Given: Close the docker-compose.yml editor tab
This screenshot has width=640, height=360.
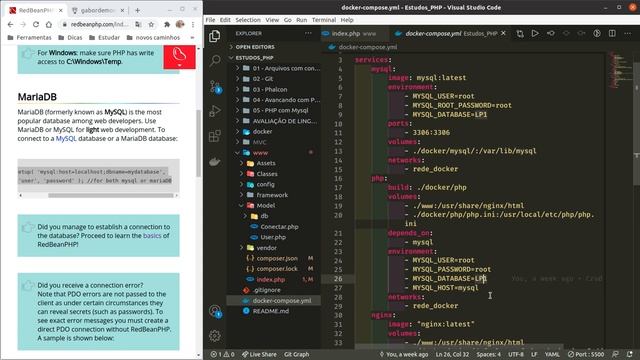Looking at the screenshot, I should pyautogui.click(x=503, y=33).
